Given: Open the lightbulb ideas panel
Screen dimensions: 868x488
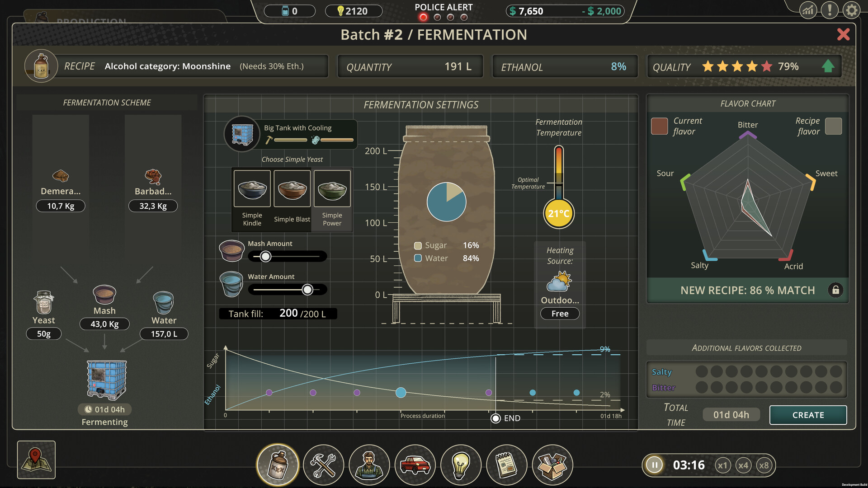Looking at the screenshot, I should pos(461,465).
